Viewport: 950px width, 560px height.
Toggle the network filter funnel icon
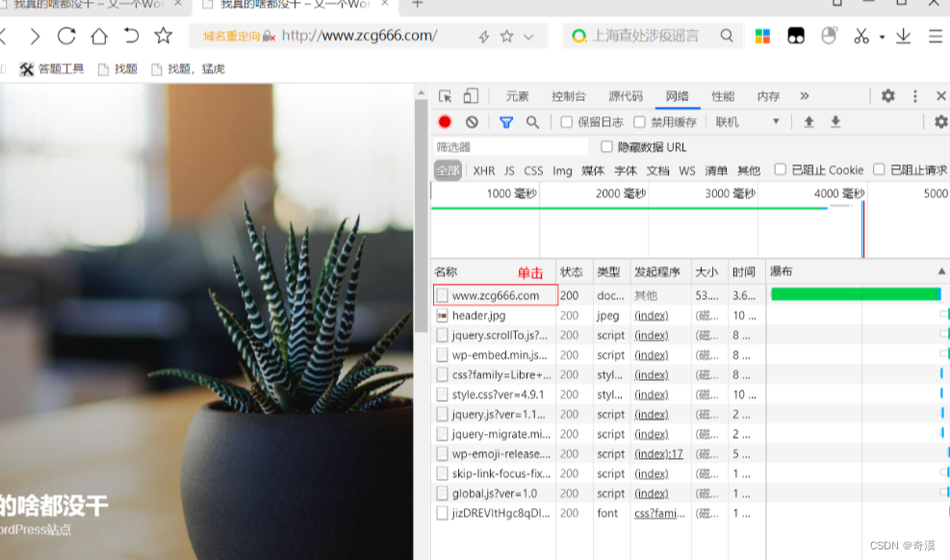click(x=506, y=122)
